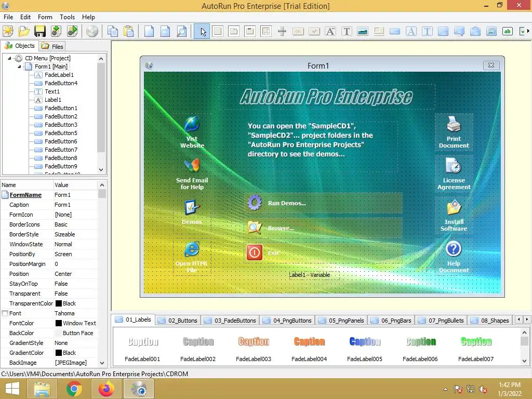Click the Run Demos... button on the form
The width and height of the screenshot is (532, 399).
[323, 203]
